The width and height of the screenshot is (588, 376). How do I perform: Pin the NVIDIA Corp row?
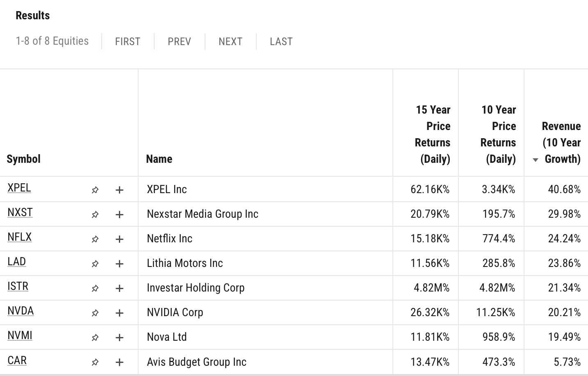pos(95,313)
